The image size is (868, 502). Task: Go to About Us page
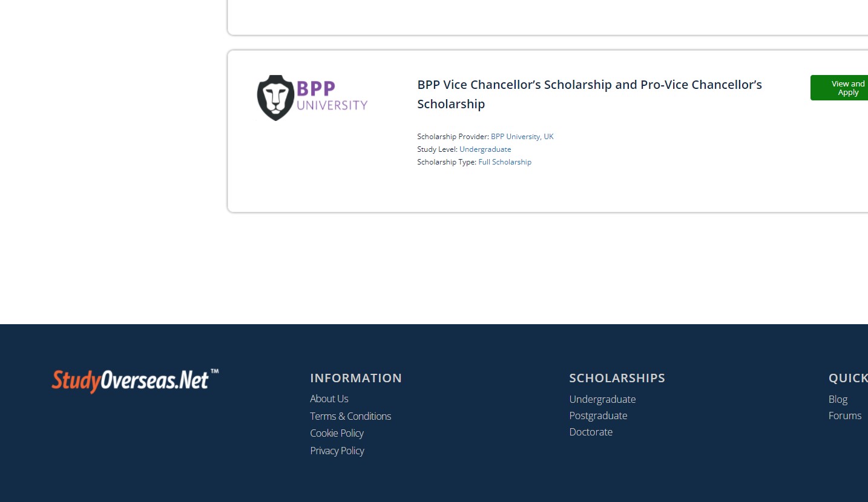coord(329,399)
